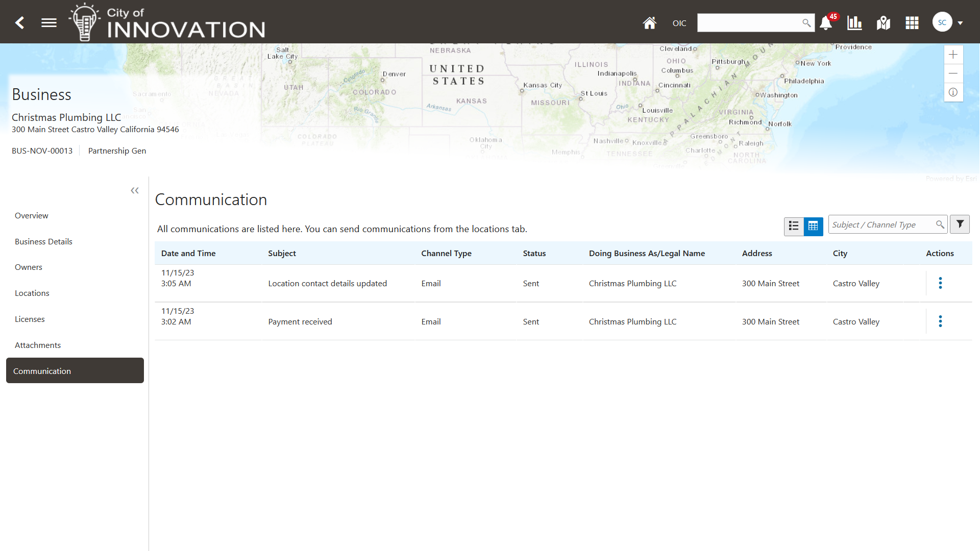Switch to the Licenses tab

[30, 319]
